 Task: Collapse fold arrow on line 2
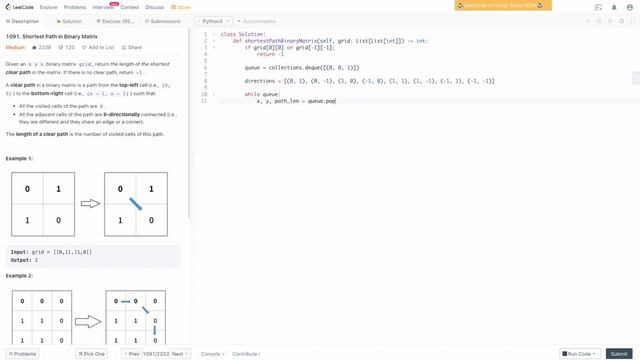click(214, 41)
